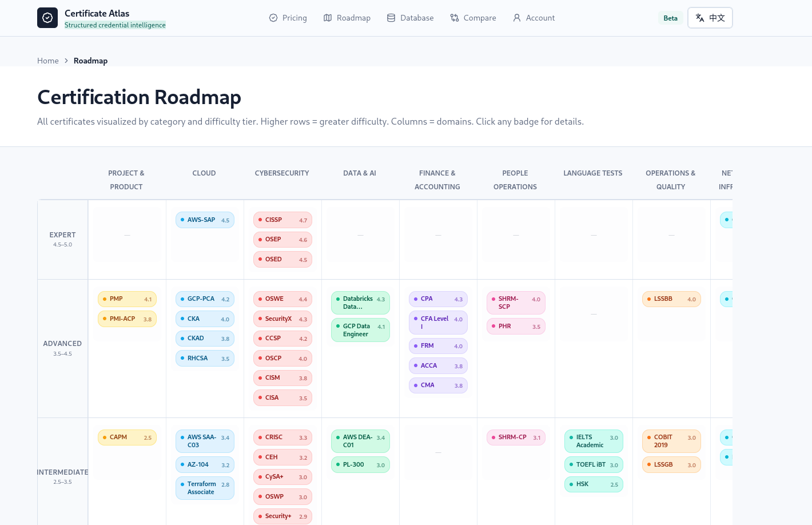This screenshot has height=525, width=812.
Task: Click the OSWE badge
Action: (282, 299)
